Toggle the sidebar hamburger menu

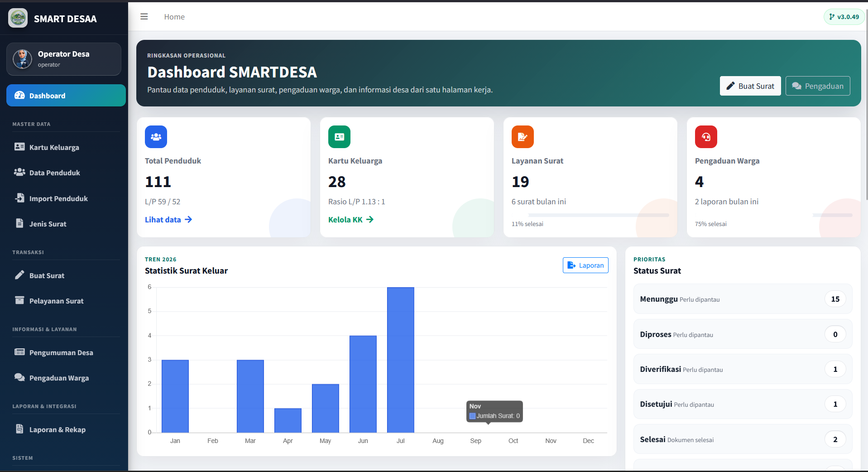click(144, 17)
